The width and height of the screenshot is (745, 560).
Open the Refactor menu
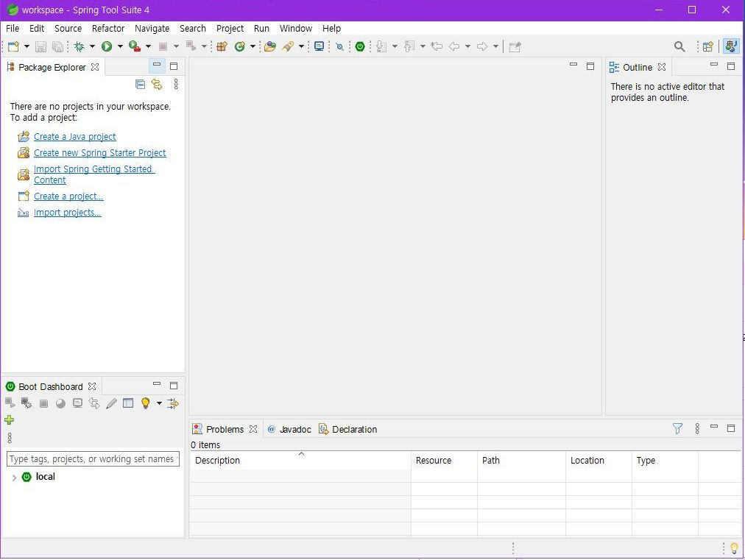click(108, 29)
